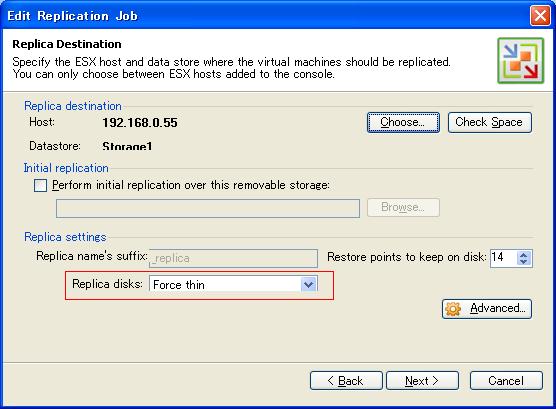
Task: Close the Edit Replication Job dialog
Action: 540,16
